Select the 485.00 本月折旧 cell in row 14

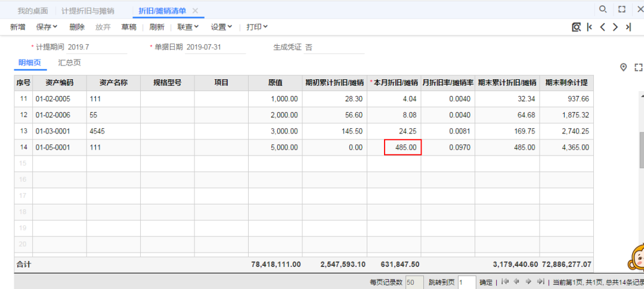pyautogui.click(x=403, y=147)
